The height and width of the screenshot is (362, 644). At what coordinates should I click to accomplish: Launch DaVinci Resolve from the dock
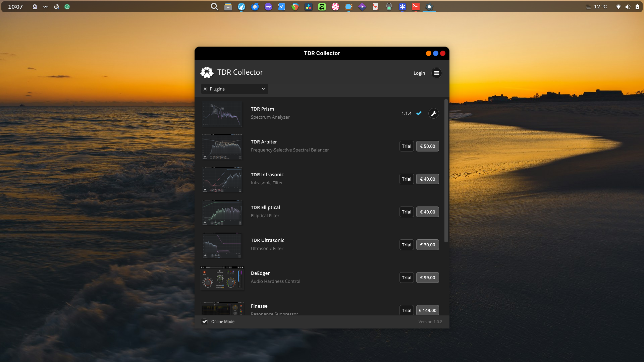tap(309, 7)
